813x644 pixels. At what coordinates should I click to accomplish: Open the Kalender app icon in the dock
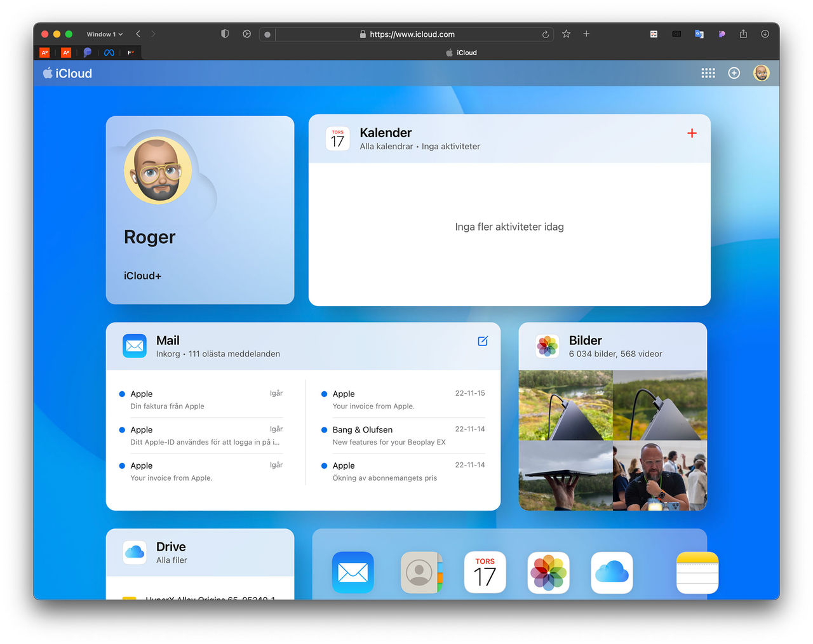coord(485,572)
